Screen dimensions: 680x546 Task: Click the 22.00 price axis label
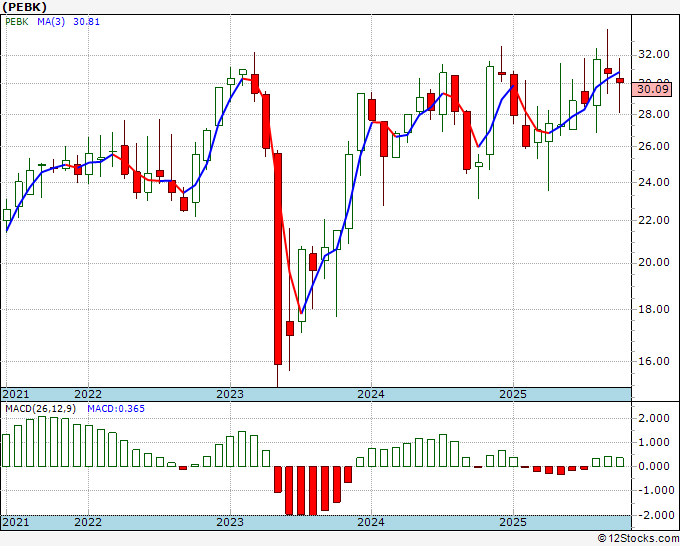(653, 220)
